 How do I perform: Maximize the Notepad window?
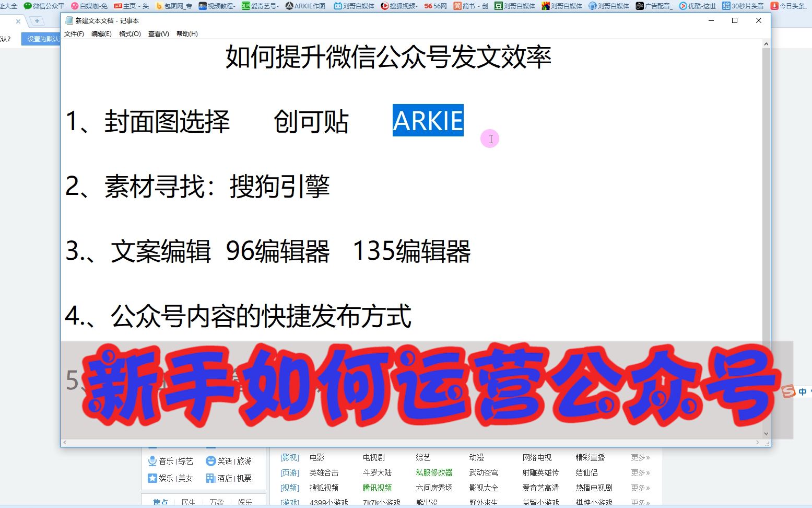(x=735, y=20)
